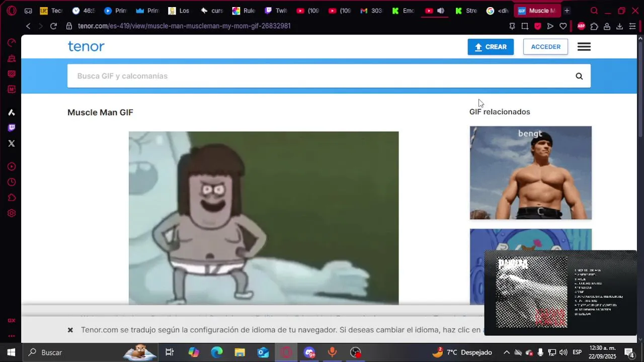Screen dimensions: 644x362
Task: Open Outlook from taskbar
Action: 263,352
